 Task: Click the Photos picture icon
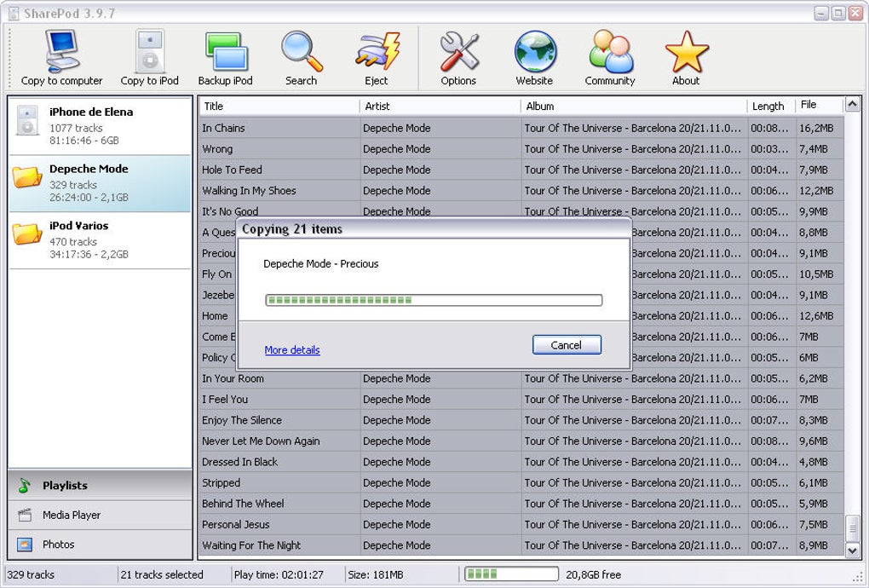(25, 545)
